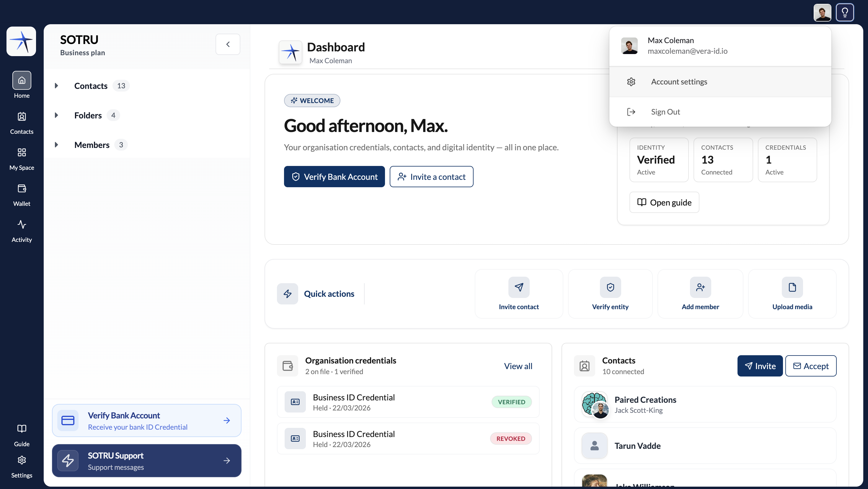Click the Verify Bank Account button
The image size is (868, 489).
click(334, 177)
